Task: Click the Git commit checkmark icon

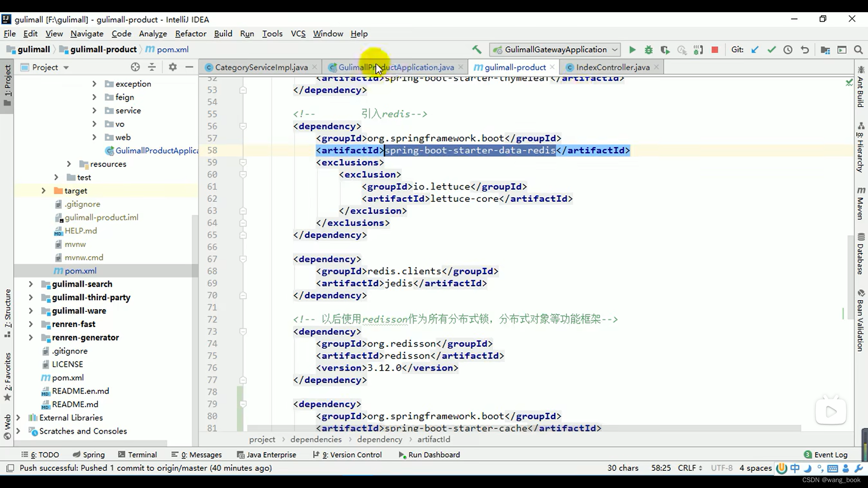Action: pyautogui.click(x=772, y=50)
